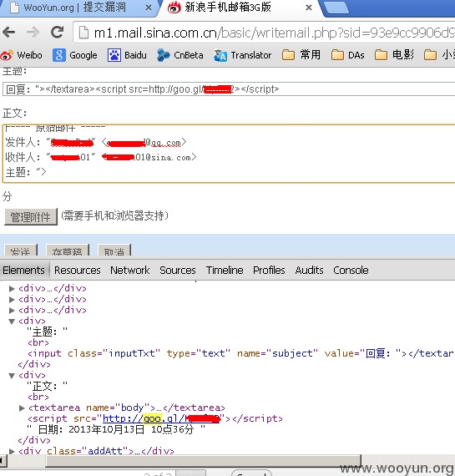This screenshot has width=455, height=476.
Task: Reload the page with the refresh icon
Action: pyautogui.click(x=57, y=33)
